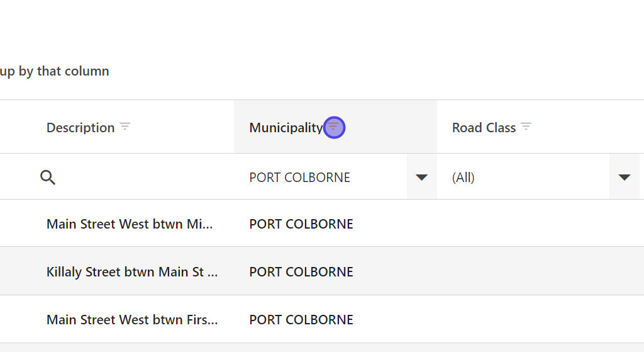Click Municipality cell in Killaly Street row
The image size is (644, 352).
(x=301, y=272)
